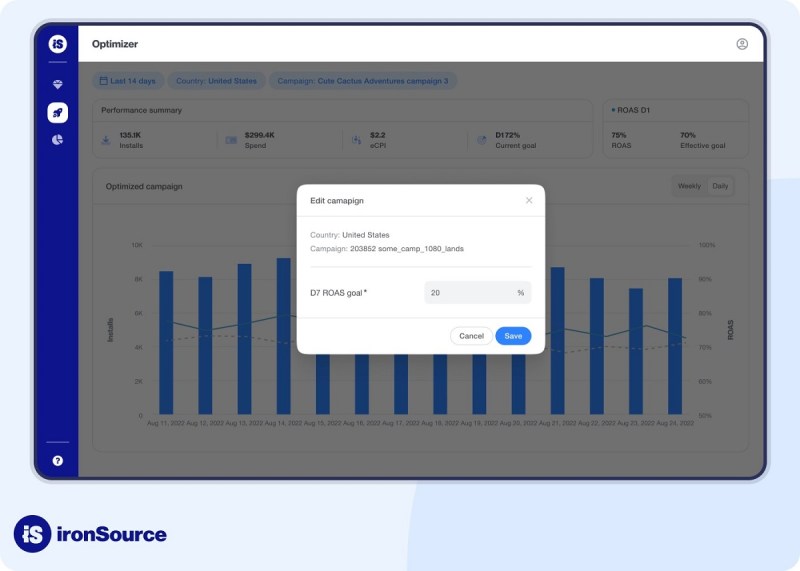Image resolution: width=800 pixels, height=571 pixels.
Task: Click the '75%' ROAS value
Action: [618, 135]
